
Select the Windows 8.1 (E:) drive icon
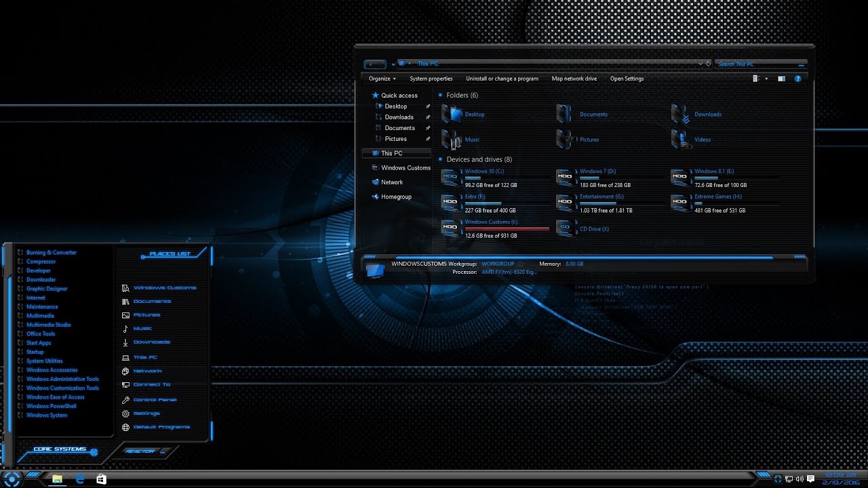point(680,178)
